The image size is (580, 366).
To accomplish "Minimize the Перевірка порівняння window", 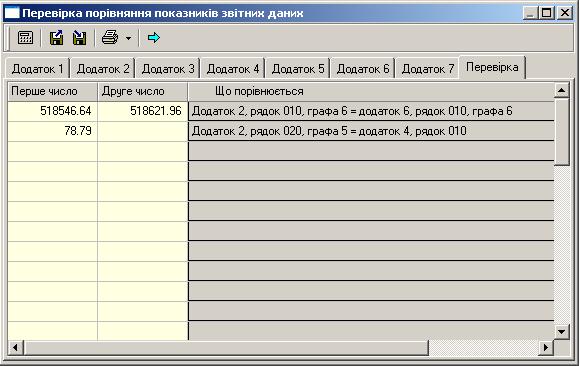I will tap(530, 13).
